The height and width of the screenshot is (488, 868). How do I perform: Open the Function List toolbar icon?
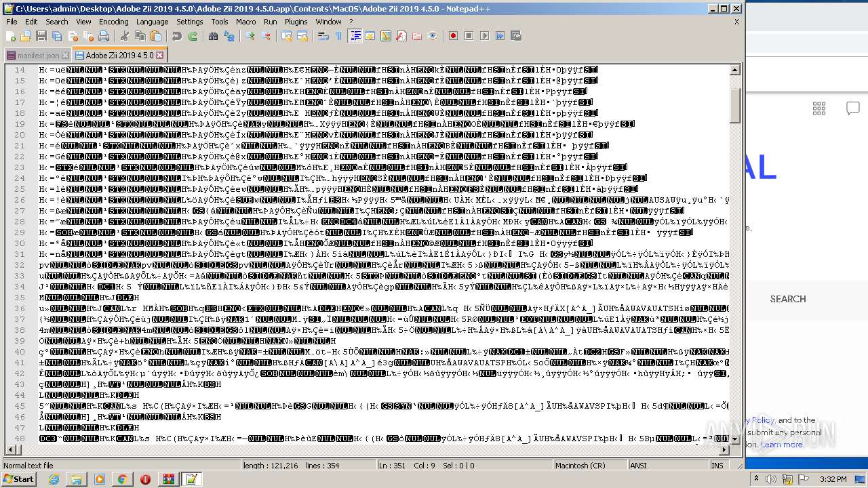(x=401, y=36)
